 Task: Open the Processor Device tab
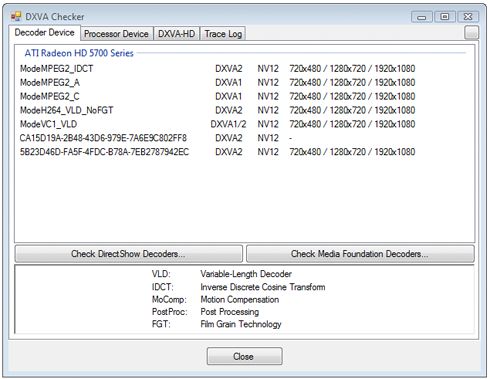116,34
